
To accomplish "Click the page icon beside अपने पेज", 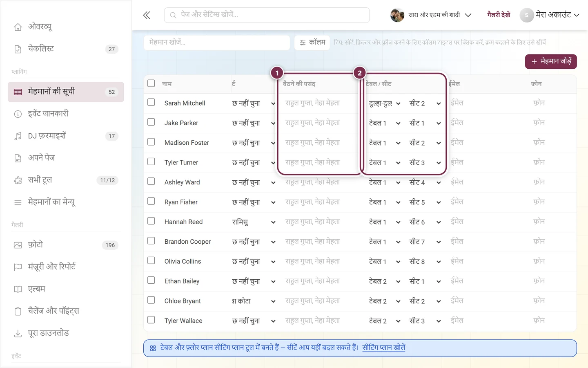I will 18,158.
